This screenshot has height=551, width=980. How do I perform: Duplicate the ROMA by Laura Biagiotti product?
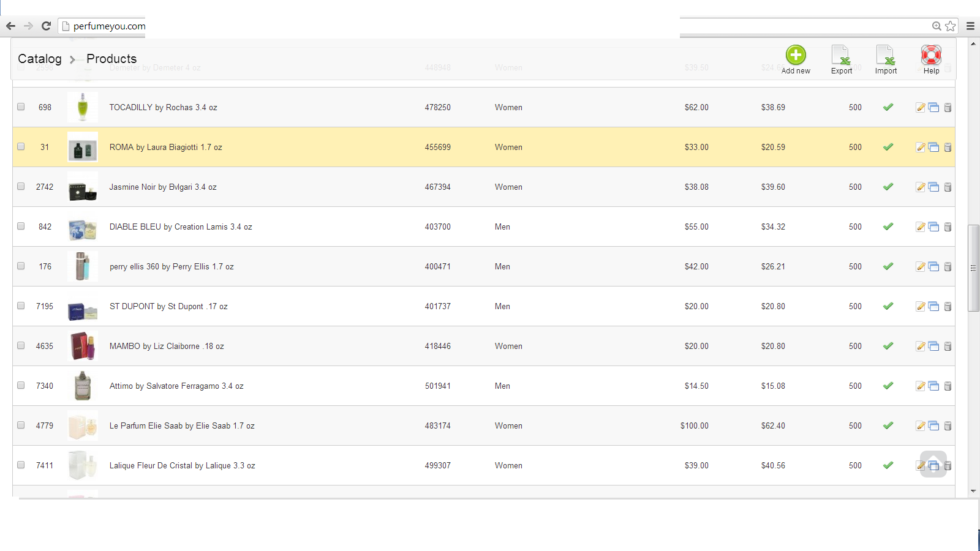pos(933,147)
